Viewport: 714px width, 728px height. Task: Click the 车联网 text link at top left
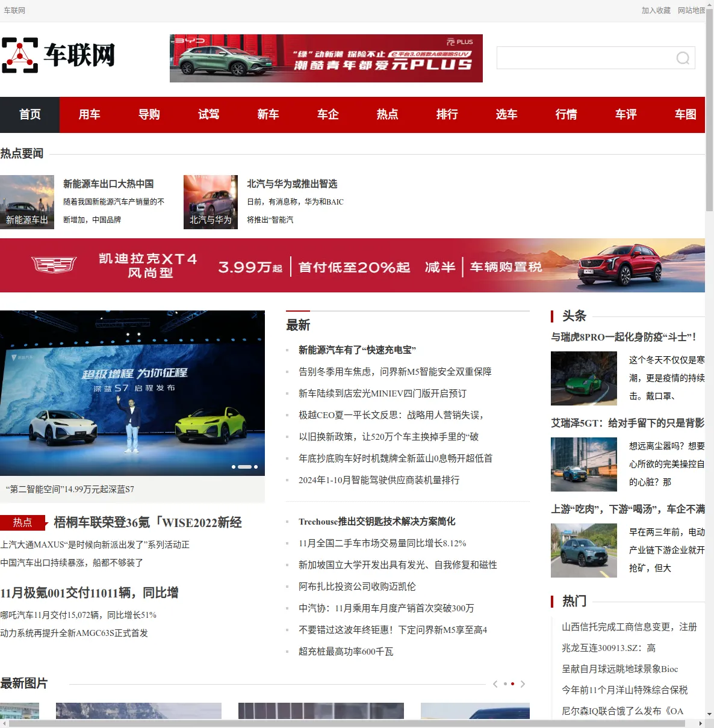pos(14,10)
